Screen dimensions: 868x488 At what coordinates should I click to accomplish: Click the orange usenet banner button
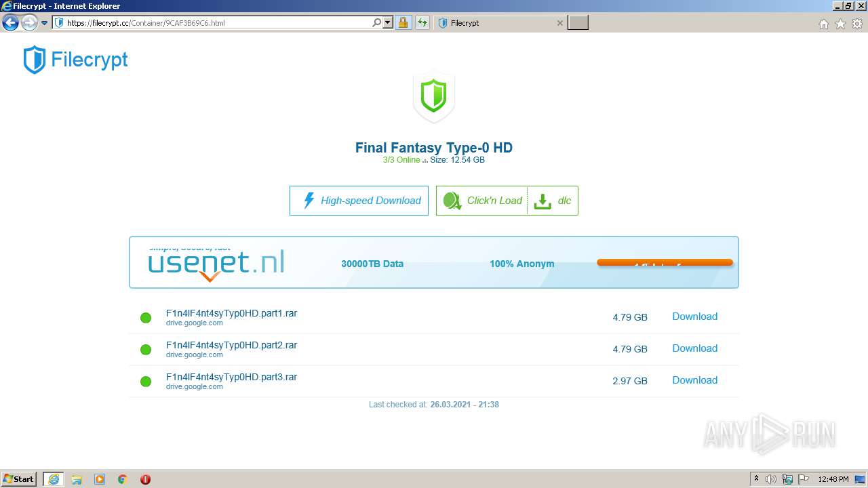[665, 263]
